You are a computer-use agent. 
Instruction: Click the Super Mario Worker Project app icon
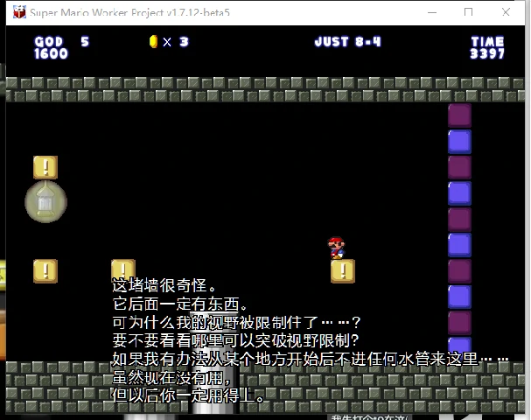point(19,12)
